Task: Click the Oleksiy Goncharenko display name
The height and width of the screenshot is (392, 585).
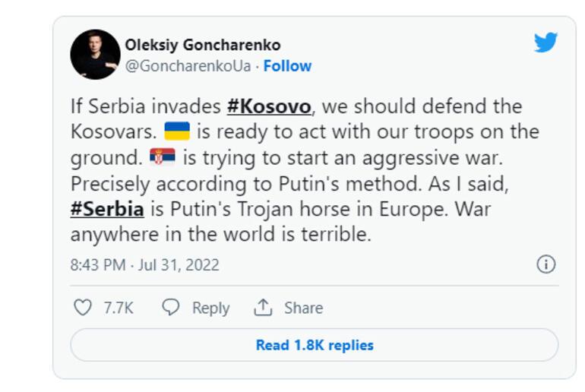Action: (203, 45)
